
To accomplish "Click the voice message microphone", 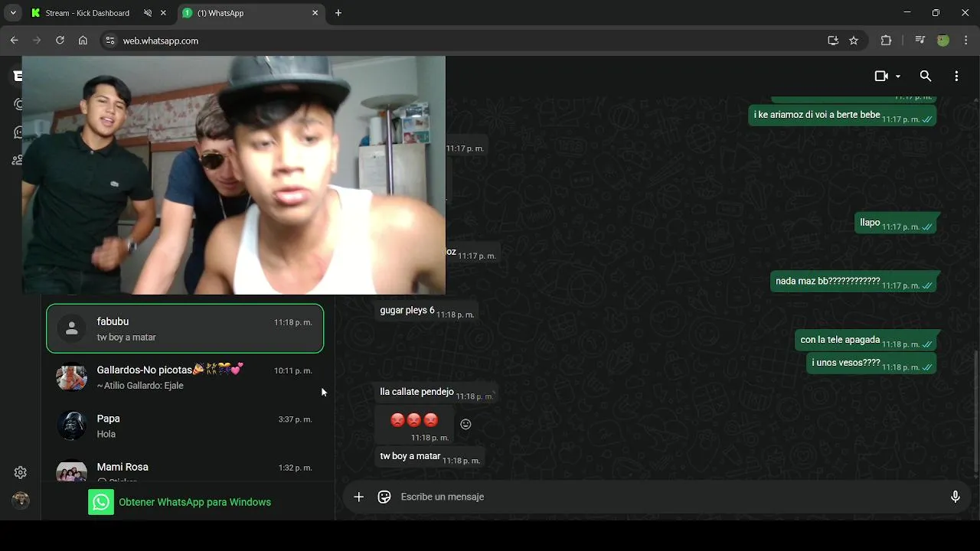I will [x=955, y=497].
